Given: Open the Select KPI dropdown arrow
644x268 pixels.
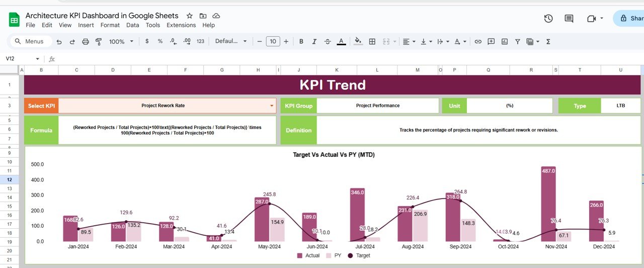Looking at the screenshot, I should [272, 106].
